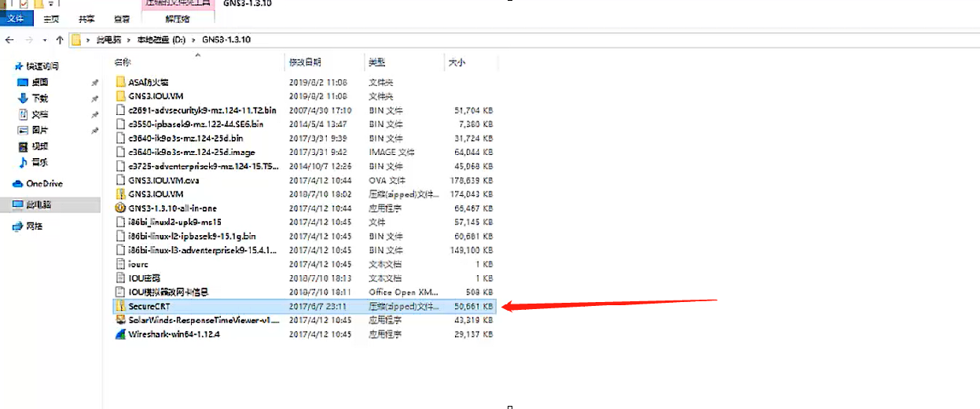
Task: Click the IOU密码 text file icon
Action: [120, 278]
